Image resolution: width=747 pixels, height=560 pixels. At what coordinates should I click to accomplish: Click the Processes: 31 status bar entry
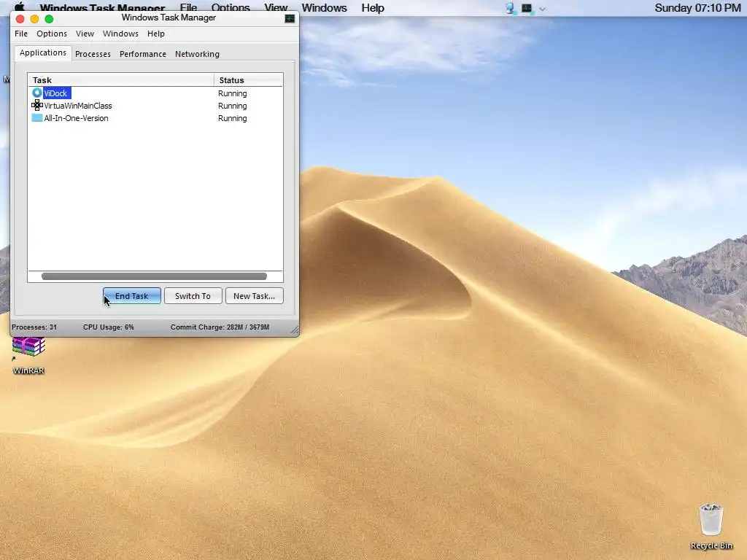coord(34,327)
